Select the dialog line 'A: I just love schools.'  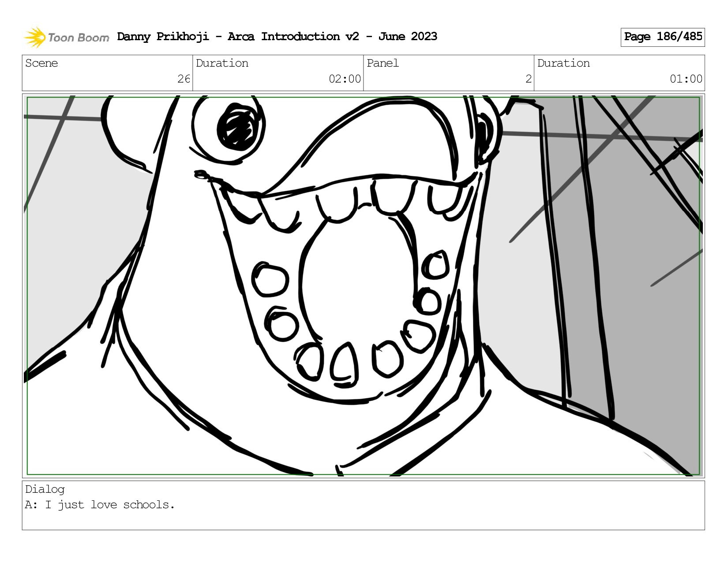[100, 505]
